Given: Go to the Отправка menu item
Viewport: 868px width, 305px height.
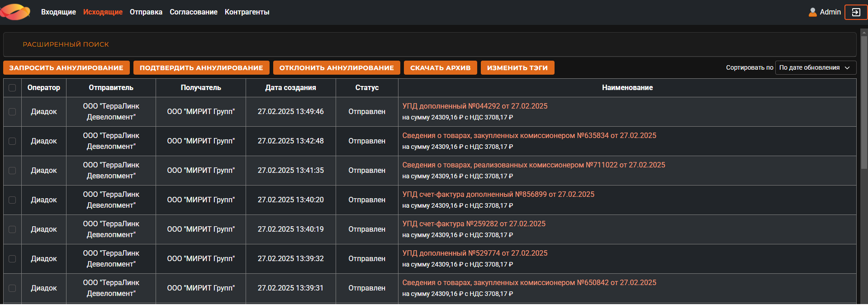Looking at the screenshot, I should coord(146,12).
